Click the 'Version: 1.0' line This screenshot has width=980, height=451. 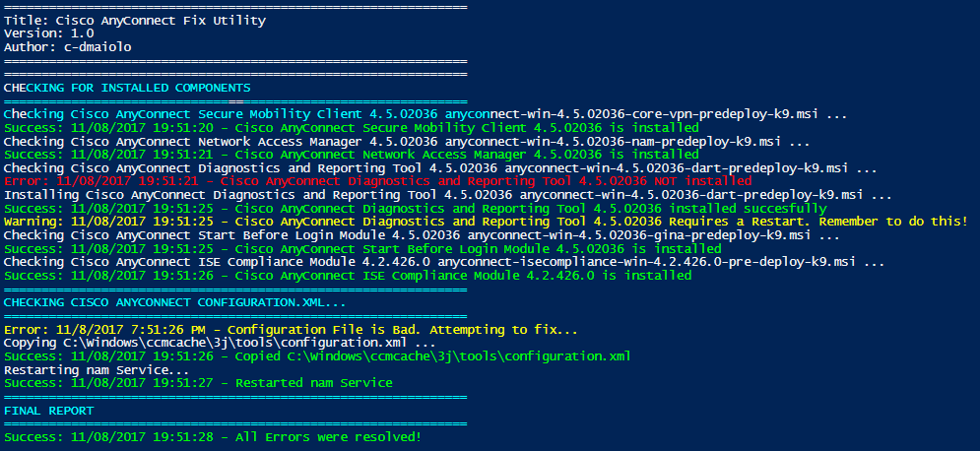point(48,33)
